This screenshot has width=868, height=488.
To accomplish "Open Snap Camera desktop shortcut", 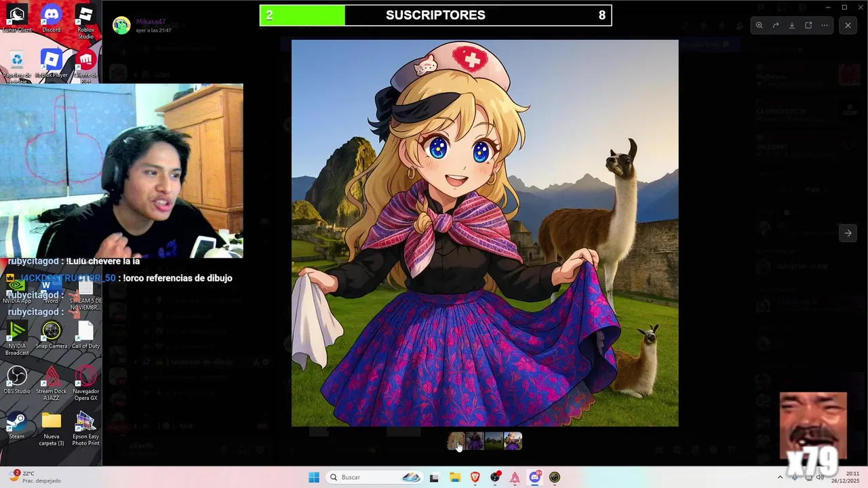I will point(51,335).
